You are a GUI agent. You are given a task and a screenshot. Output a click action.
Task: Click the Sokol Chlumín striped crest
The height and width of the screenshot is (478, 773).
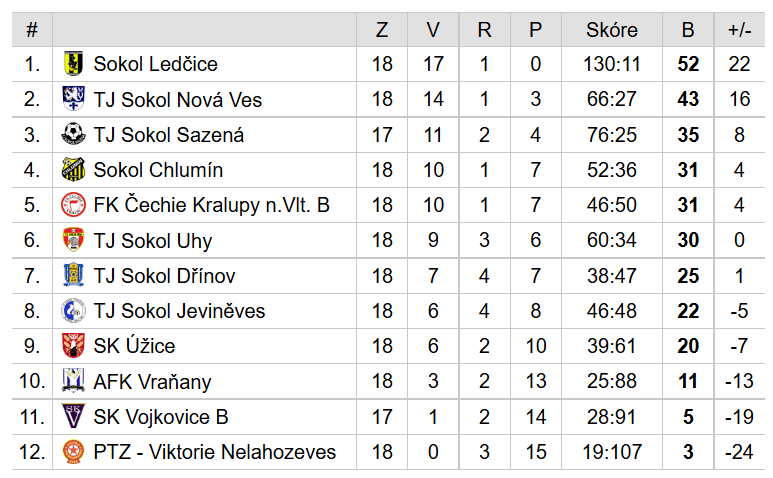73,170
